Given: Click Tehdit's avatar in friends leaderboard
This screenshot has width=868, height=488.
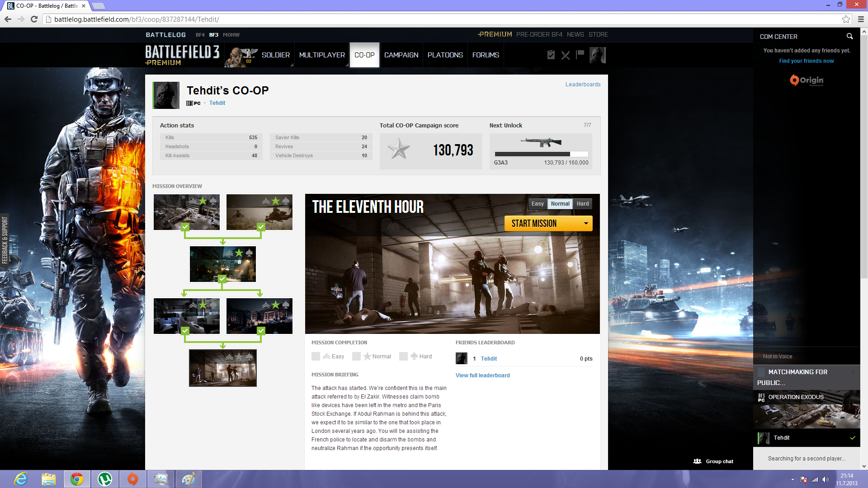Looking at the screenshot, I should [462, 358].
